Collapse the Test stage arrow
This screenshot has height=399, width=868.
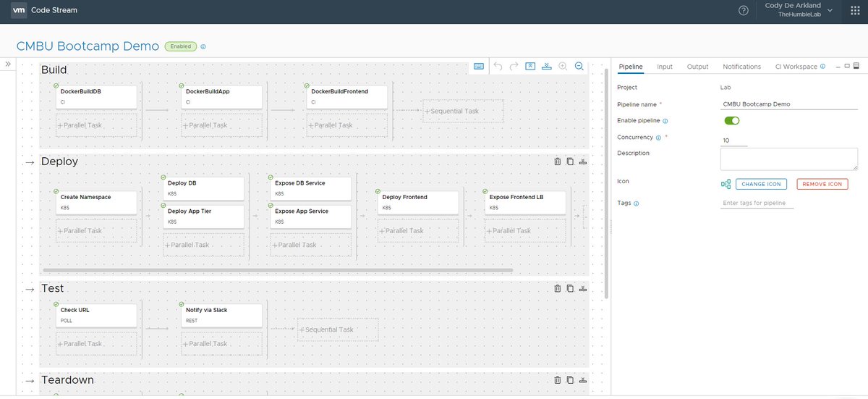(30, 289)
